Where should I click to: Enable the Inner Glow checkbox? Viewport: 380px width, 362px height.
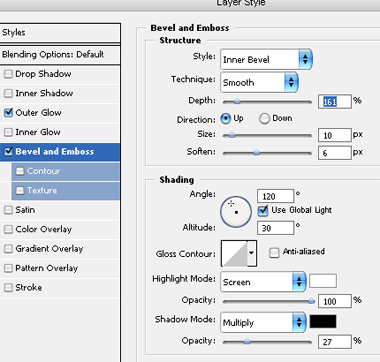[8, 132]
